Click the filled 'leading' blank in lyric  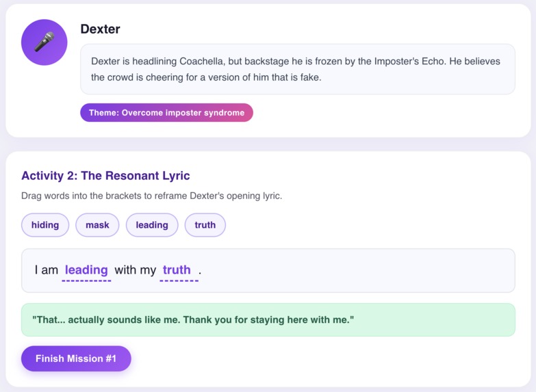(86, 271)
